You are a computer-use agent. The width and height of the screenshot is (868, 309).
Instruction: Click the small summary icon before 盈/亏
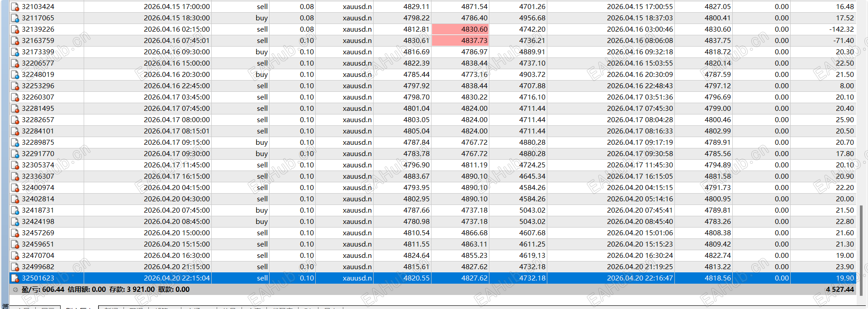coord(15,290)
